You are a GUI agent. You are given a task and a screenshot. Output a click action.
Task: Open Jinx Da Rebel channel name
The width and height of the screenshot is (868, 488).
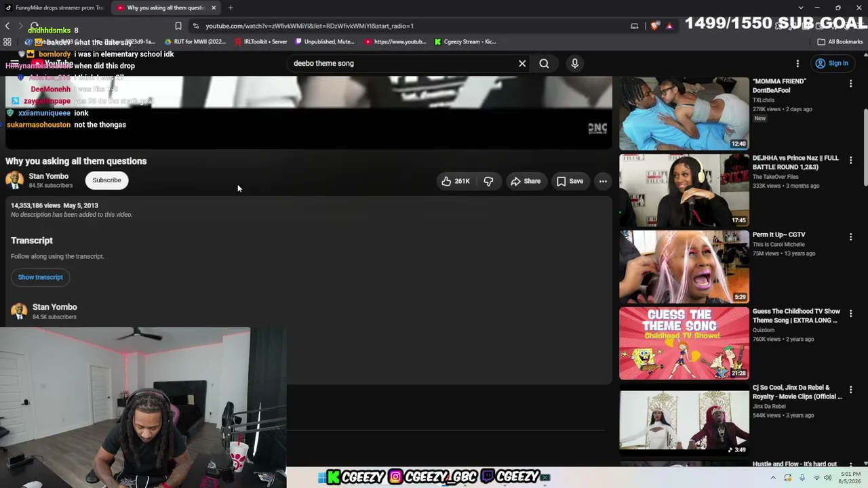(769, 406)
